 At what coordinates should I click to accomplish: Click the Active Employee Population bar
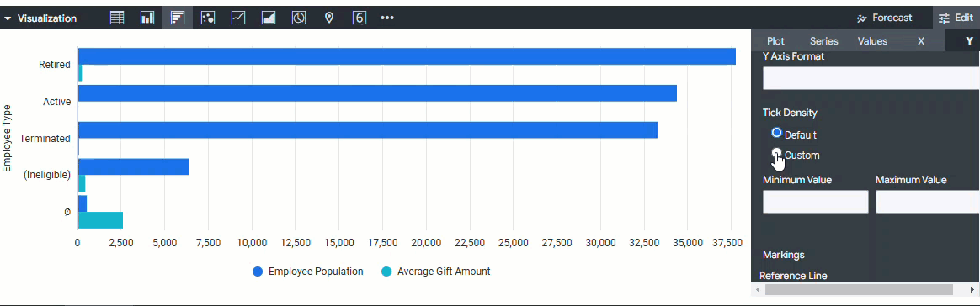[377, 93]
